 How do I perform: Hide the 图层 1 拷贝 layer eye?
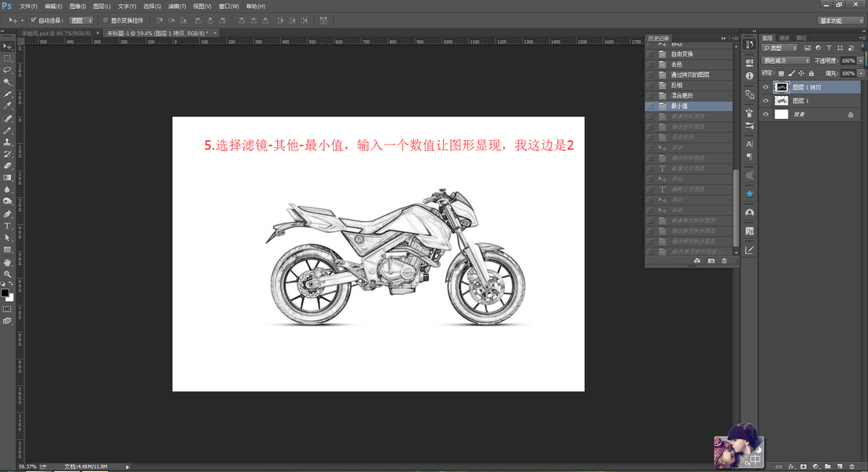(x=766, y=87)
